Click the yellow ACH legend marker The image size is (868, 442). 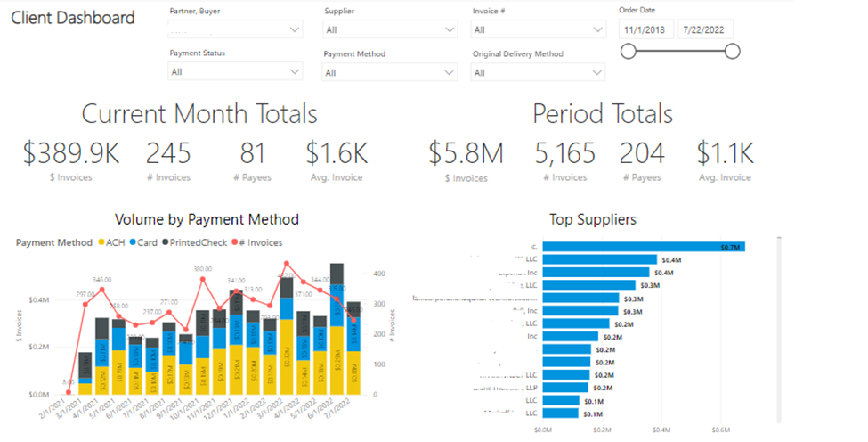click(101, 242)
